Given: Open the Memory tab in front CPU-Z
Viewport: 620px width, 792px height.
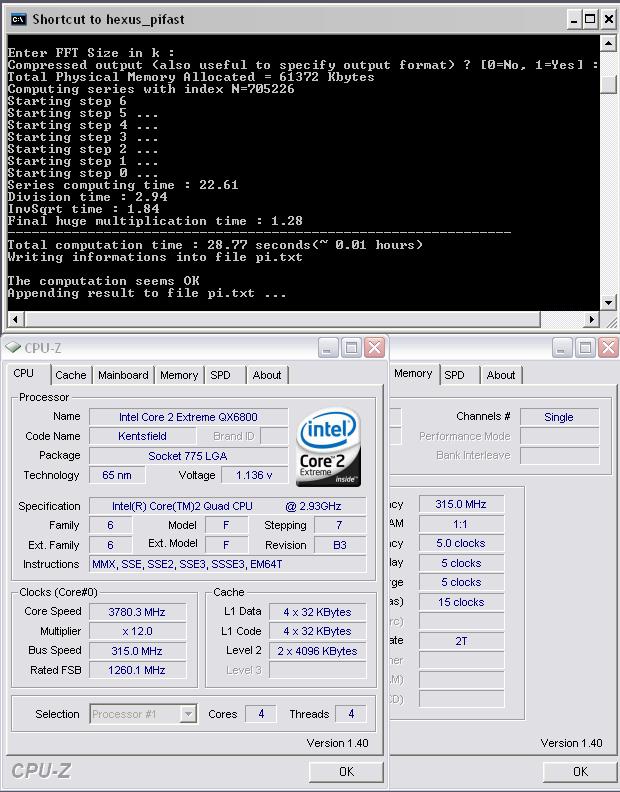Looking at the screenshot, I should point(179,375).
